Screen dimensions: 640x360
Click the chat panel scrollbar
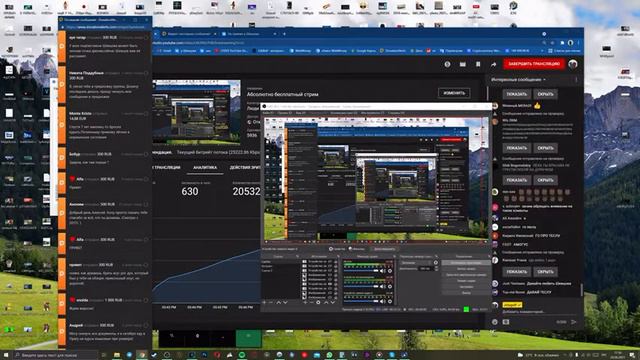click(582, 289)
